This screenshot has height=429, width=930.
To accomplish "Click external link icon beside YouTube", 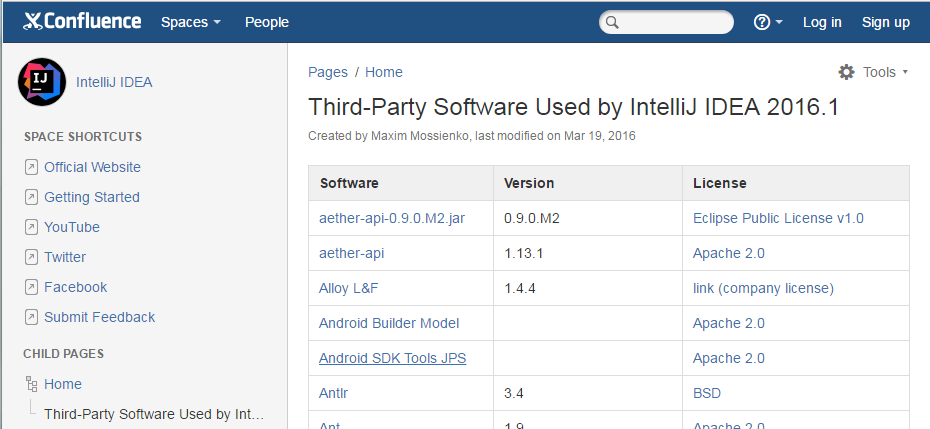I will pos(31,227).
